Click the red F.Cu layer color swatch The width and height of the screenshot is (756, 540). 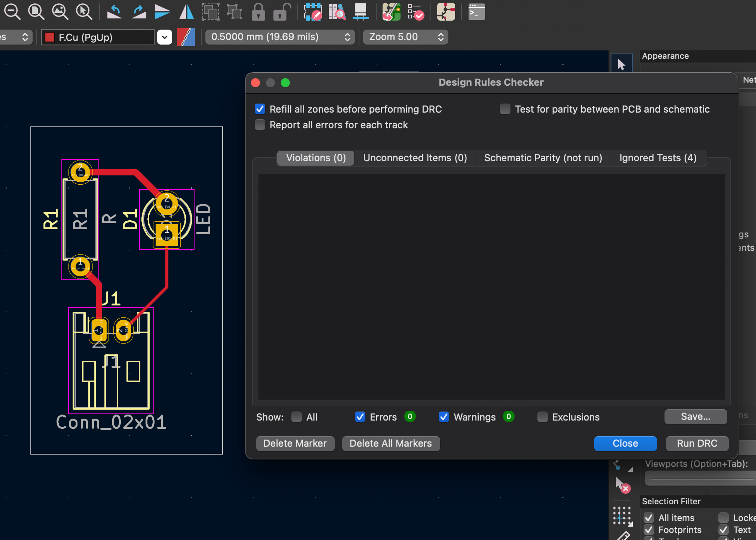click(50, 37)
